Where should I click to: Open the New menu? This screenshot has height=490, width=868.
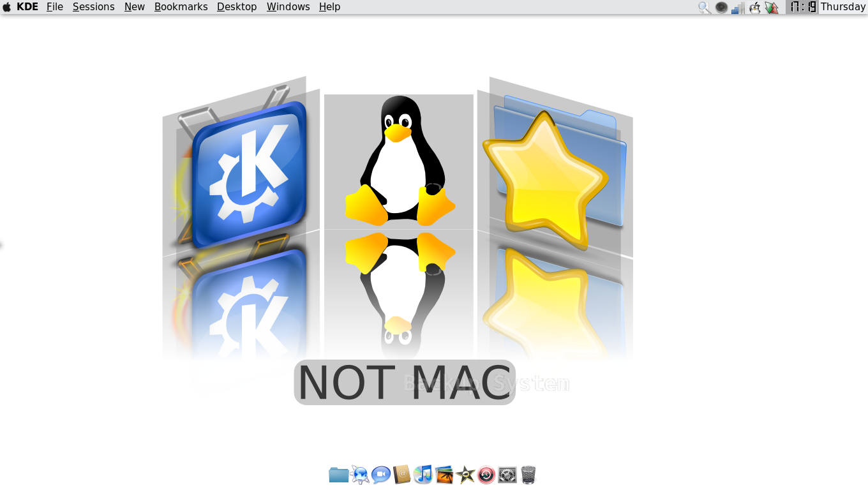click(x=135, y=7)
